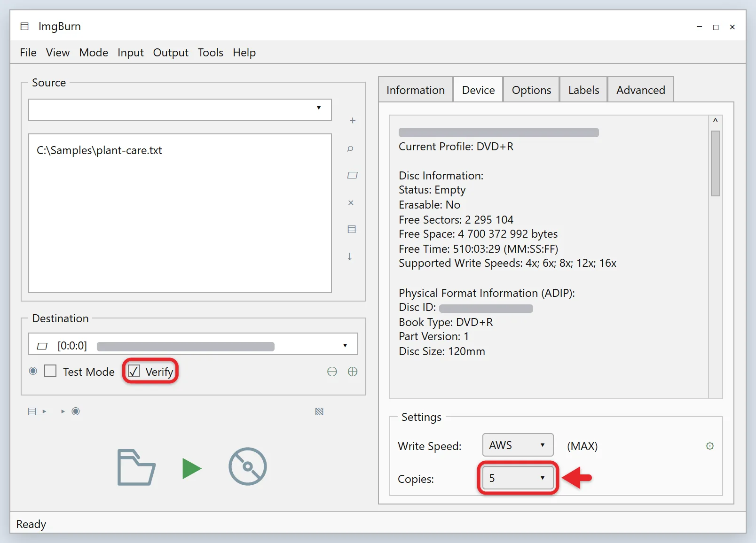
Task: Click the ImgBurn title bar app icon
Action: [24, 26]
